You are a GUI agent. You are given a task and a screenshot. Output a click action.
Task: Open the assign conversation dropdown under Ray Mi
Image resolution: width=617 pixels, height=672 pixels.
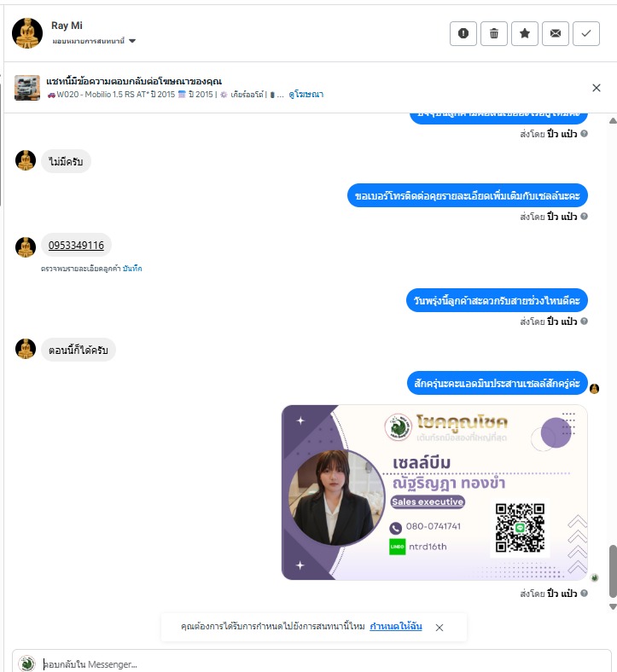[x=94, y=41]
